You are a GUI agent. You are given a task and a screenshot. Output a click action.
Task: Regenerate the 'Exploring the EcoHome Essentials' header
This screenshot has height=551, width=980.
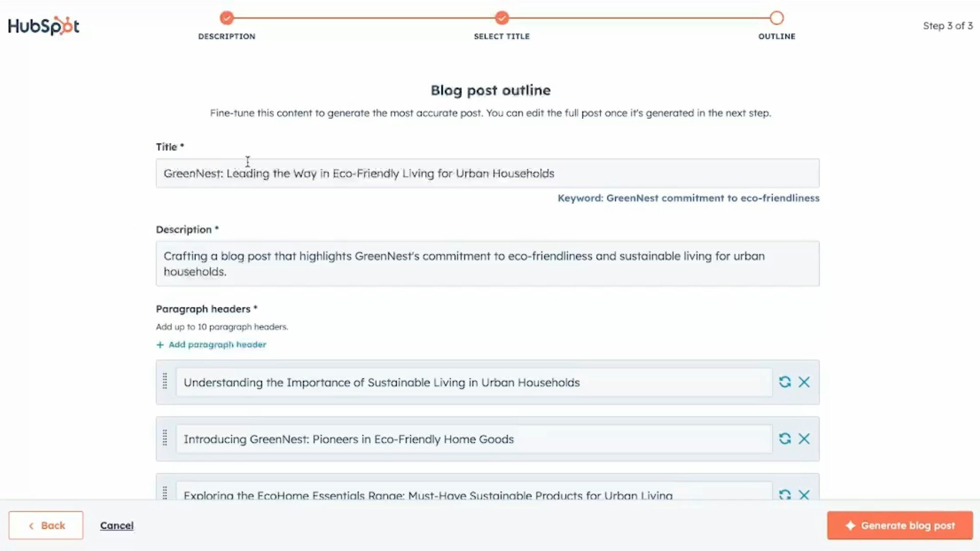pyautogui.click(x=785, y=494)
